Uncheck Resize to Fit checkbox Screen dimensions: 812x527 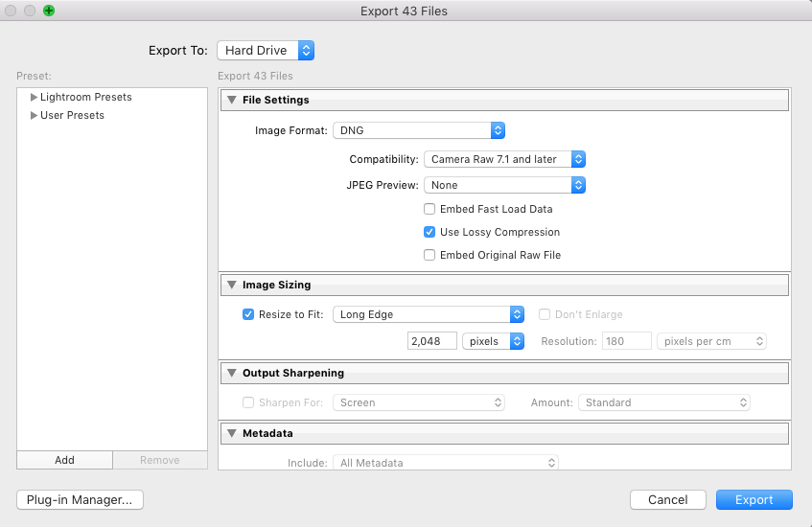click(x=248, y=314)
